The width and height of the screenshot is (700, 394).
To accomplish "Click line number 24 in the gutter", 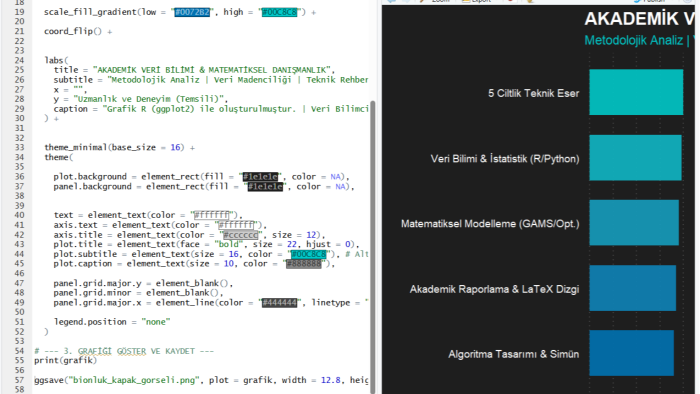I will 19,60.
